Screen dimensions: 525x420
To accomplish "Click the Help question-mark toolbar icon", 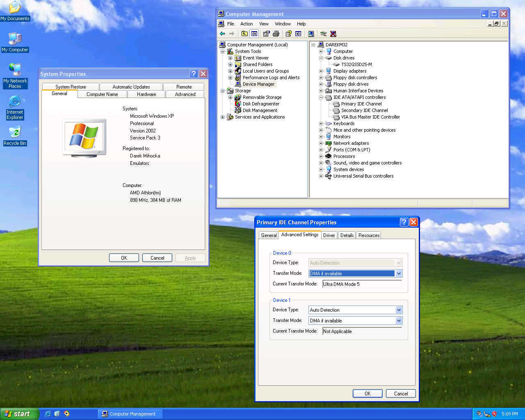I will click(289, 34).
